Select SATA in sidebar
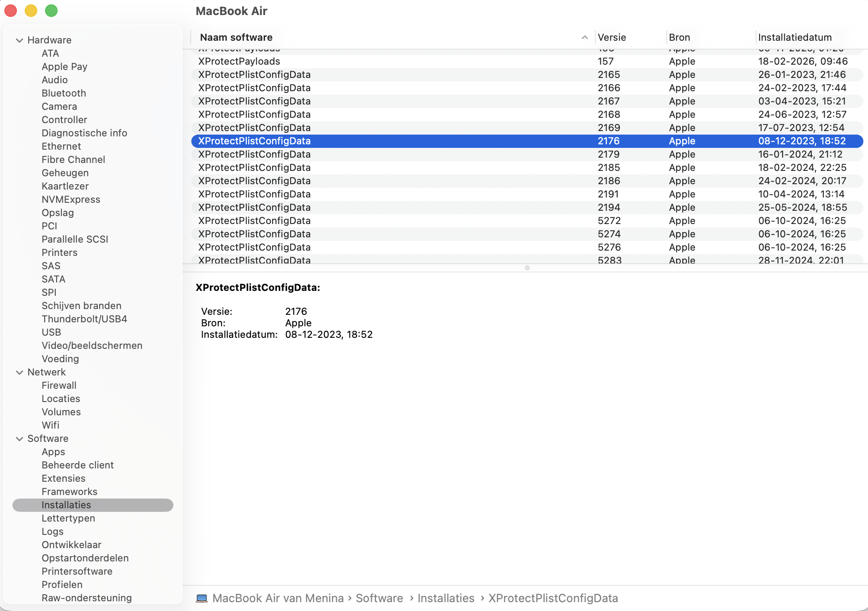The width and height of the screenshot is (868, 611). (54, 279)
